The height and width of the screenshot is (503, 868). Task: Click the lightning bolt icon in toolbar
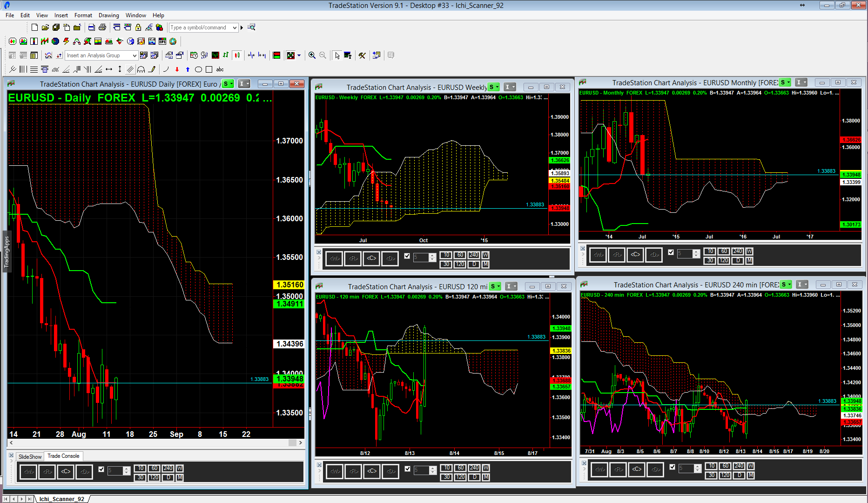point(66,41)
